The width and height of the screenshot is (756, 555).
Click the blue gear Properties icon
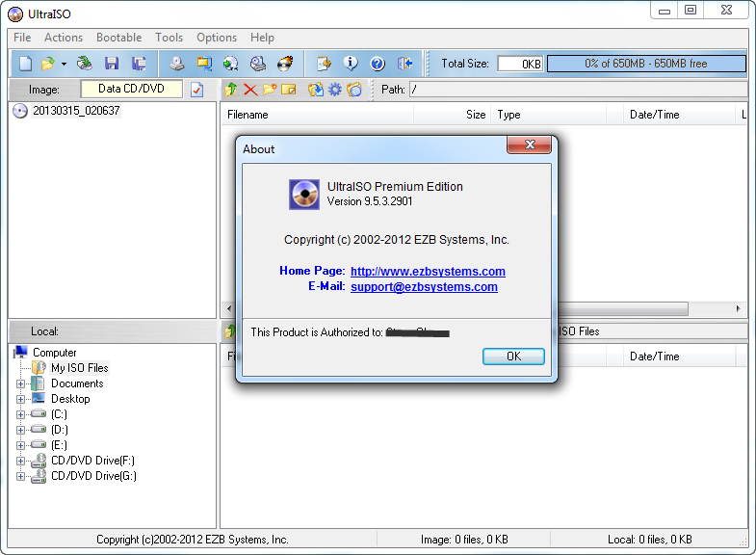(334, 90)
